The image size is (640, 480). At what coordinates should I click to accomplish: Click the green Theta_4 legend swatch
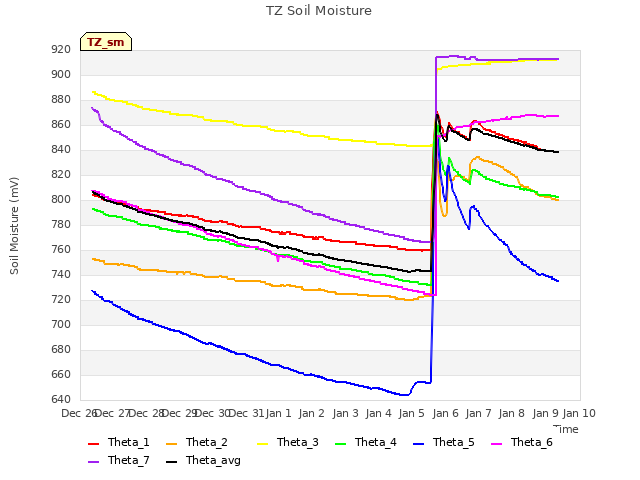(x=340, y=444)
